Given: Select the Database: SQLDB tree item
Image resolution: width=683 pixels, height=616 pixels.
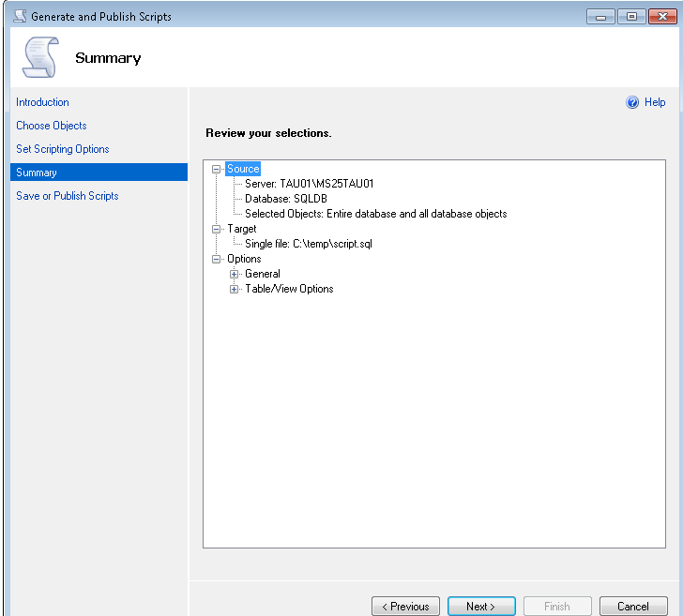Looking at the screenshot, I should tap(286, 199).
